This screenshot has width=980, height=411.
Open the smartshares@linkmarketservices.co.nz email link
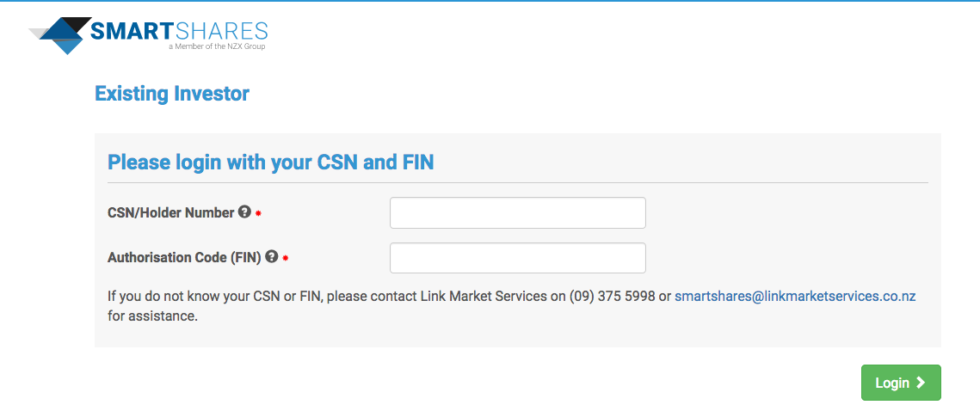pos(794,296)
